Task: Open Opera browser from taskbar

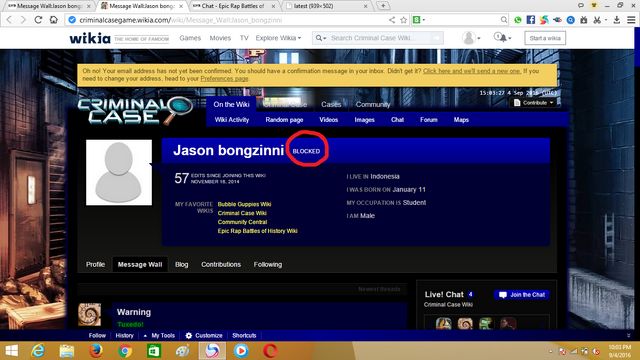Action: pyautogui.click(x=270, y=351)
